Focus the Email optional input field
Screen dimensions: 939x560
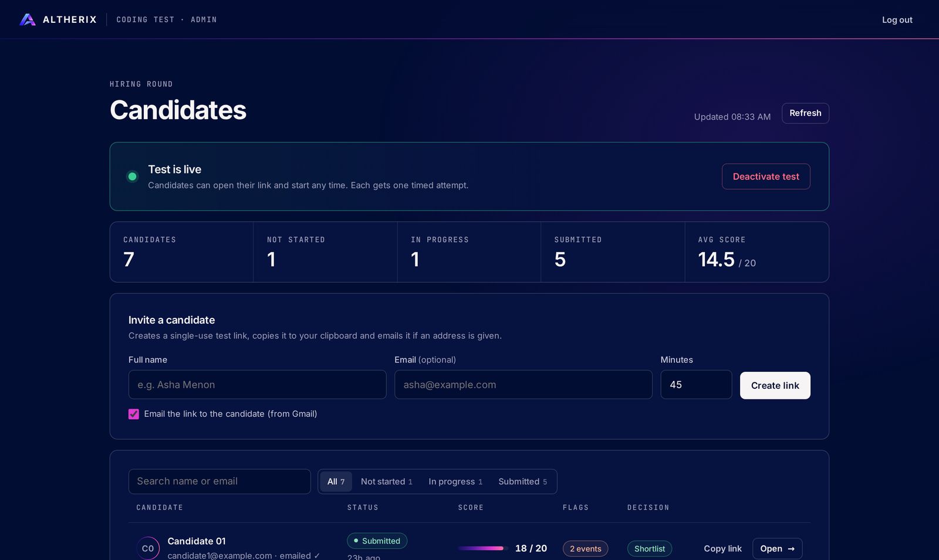click(523, 385)
